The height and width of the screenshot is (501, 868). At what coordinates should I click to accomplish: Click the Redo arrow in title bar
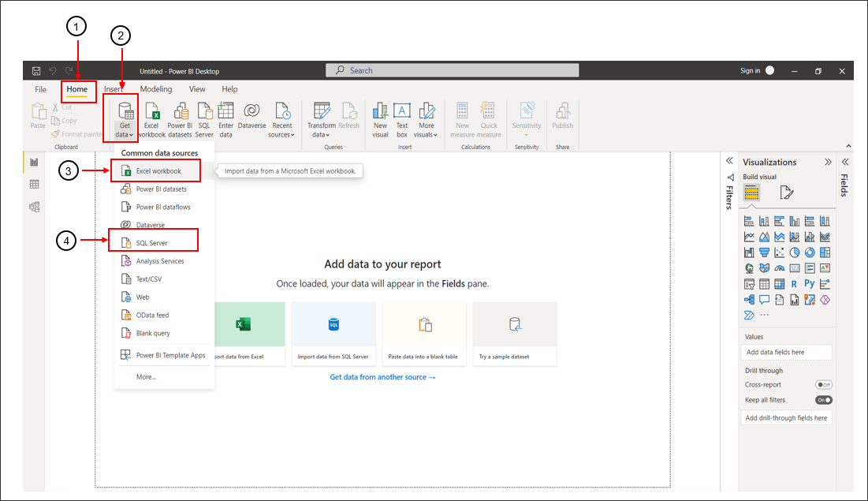69,70
